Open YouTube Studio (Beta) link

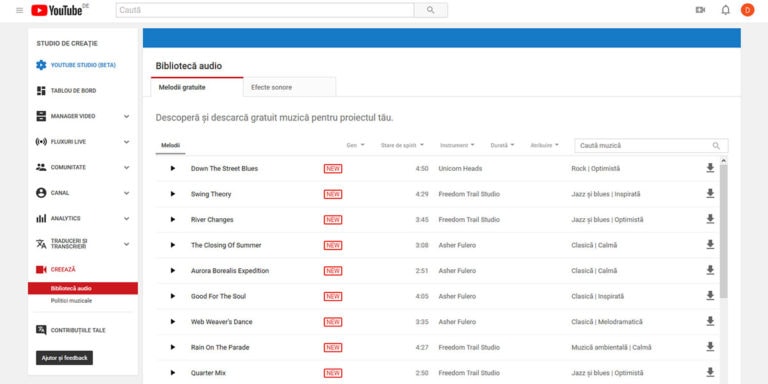tap(83, 65)
